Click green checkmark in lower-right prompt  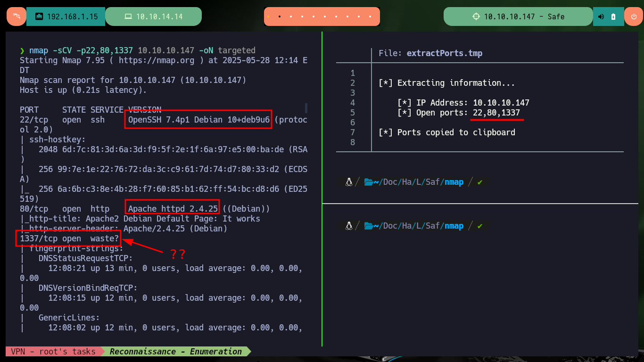click(480, 226)
